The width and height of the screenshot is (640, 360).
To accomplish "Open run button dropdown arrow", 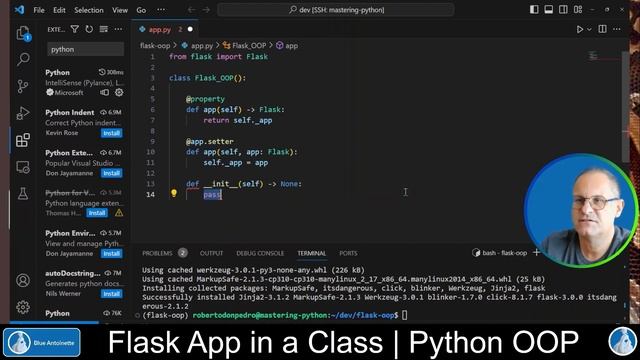I will coord(589,29).
